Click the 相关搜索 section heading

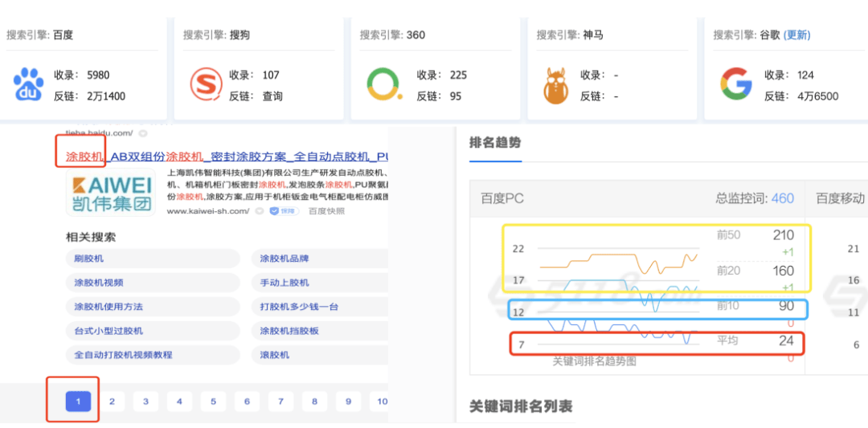point(92,237)
